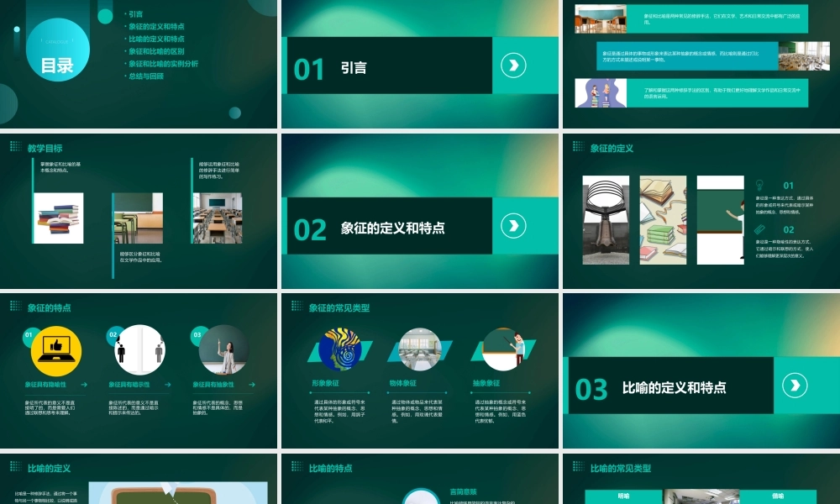Click the two-people speech bubble circle icon
The height and width of the screenshot is (504, 840).
click(139, 349)
